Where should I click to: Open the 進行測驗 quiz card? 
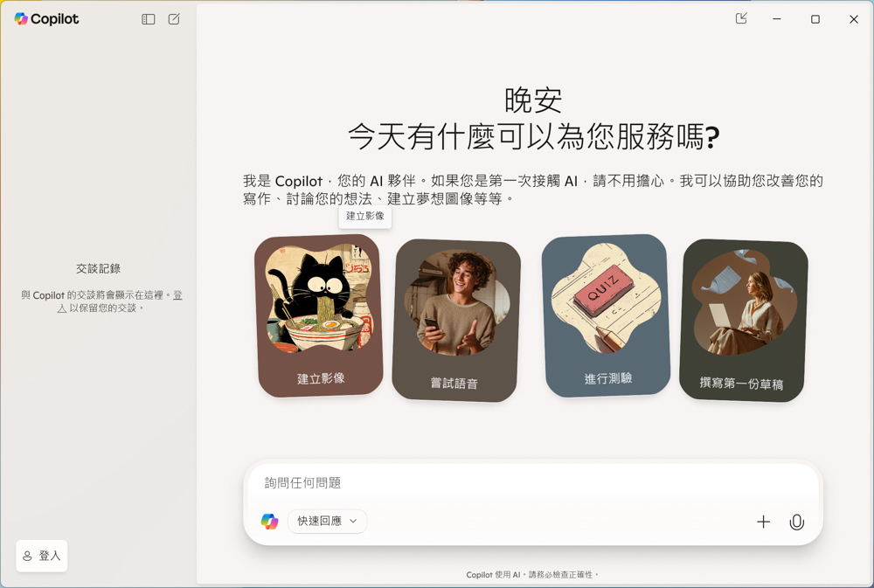(x=607, y=315)
